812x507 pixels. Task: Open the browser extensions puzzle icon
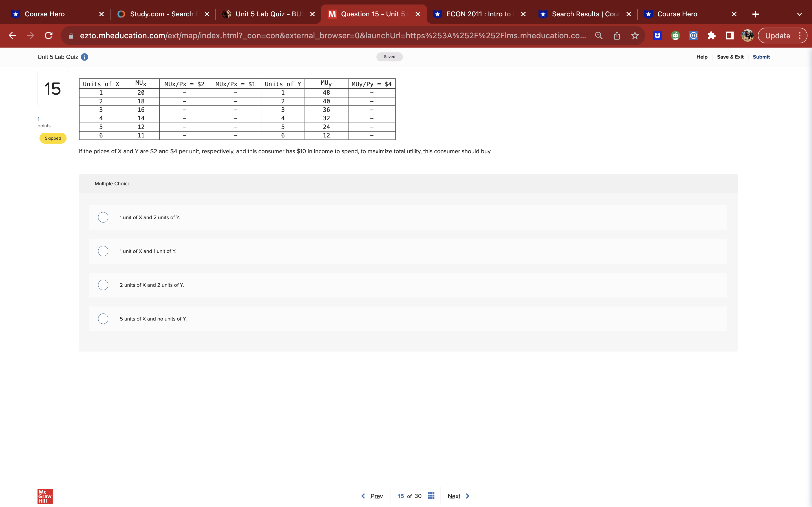click(712, 35)
